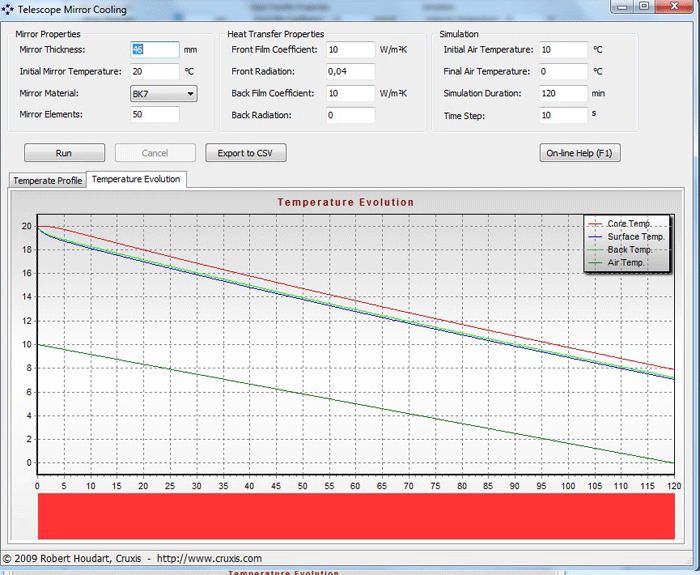The image size is (700, 575).
Task: Click the Surface Temp. legend entry
Action: (627, 237)
